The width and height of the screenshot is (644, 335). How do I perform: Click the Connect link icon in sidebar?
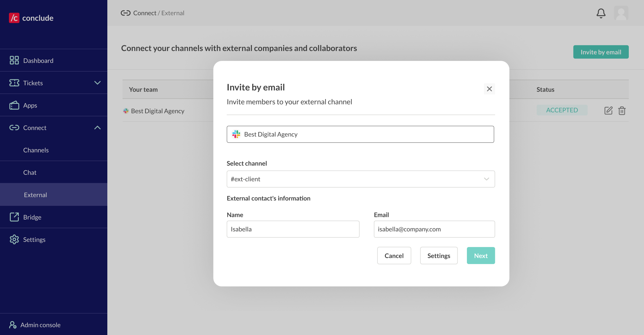point(14,128)
